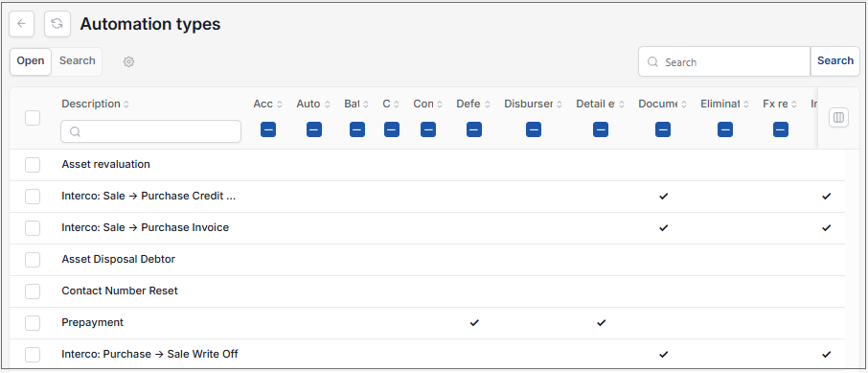Image resolution: width=868 pixels, height=373 pixels.
Task: Switch to the Search tab
Action: click(x=77, y=61)
